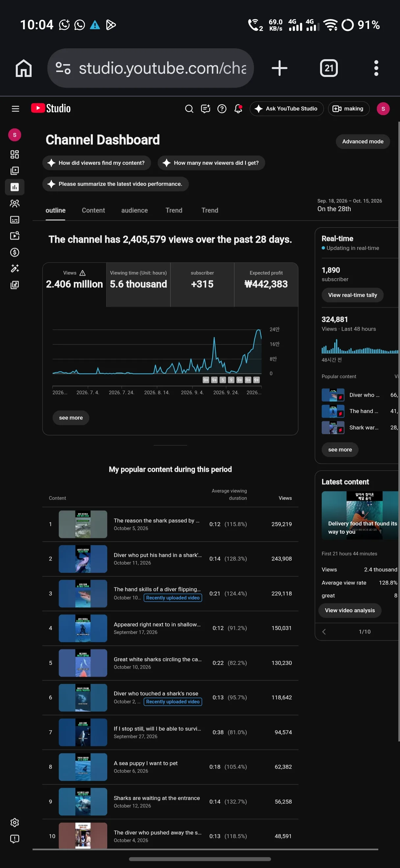
Task: Click the Ask YouTube Studio button
Action: point(287,108)
